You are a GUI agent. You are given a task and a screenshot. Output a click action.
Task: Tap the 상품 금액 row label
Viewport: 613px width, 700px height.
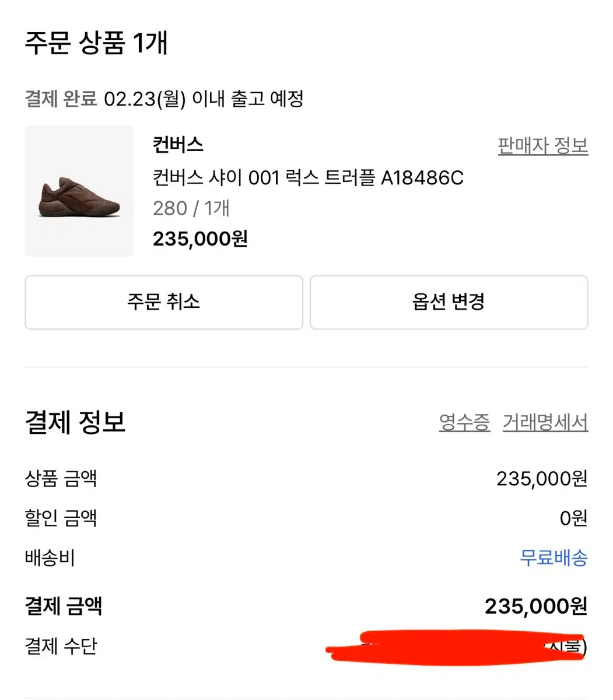click(x=61, y=479)
